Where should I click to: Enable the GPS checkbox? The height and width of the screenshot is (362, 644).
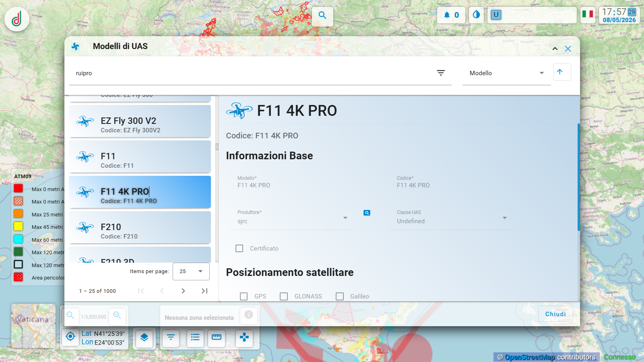click(x=244, y=296)
